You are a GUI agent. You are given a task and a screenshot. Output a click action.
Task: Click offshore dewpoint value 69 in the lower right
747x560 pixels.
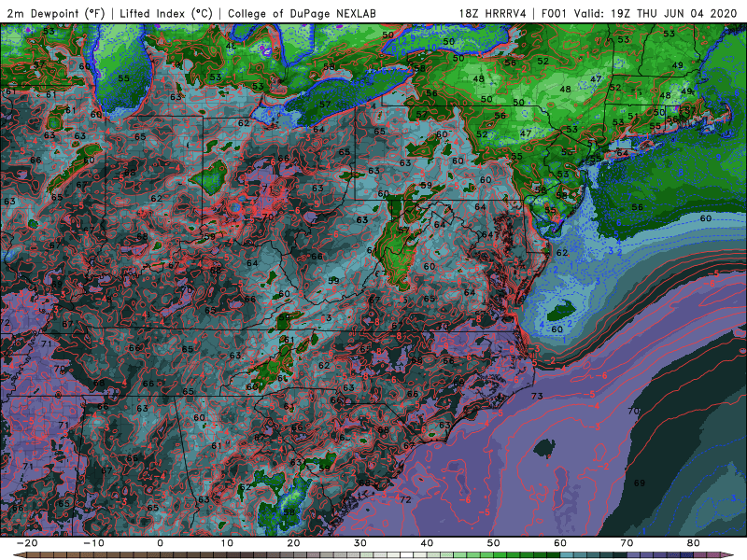pyautogui.click(x=640, y=483)
